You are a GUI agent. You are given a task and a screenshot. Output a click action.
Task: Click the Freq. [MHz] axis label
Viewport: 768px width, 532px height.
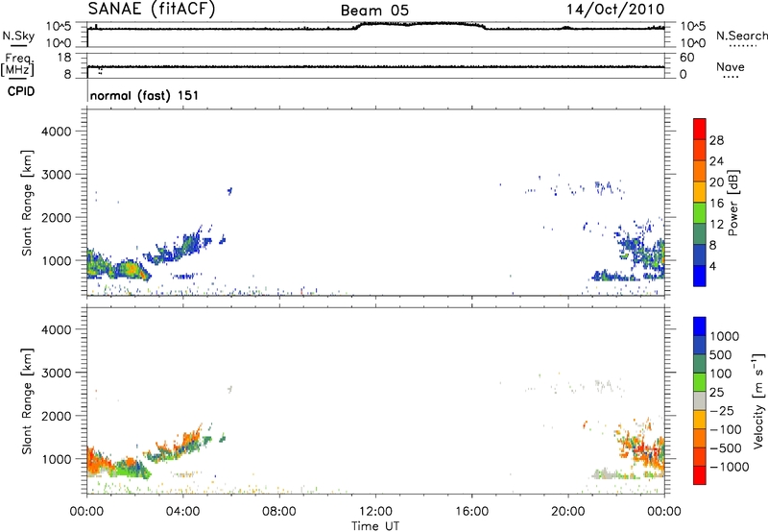(x=17, y=65)
